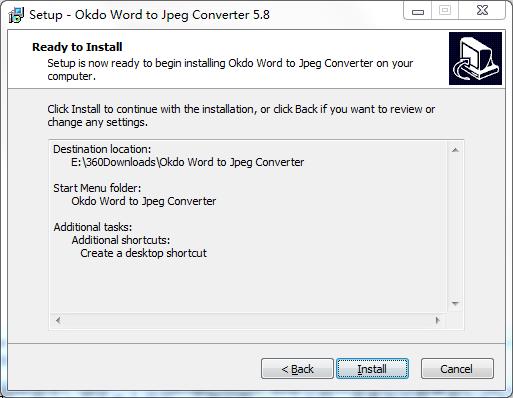Viewport: 513px width, 398px height.
Task: Click the disabled maximize button
Action: click(445, 11)
